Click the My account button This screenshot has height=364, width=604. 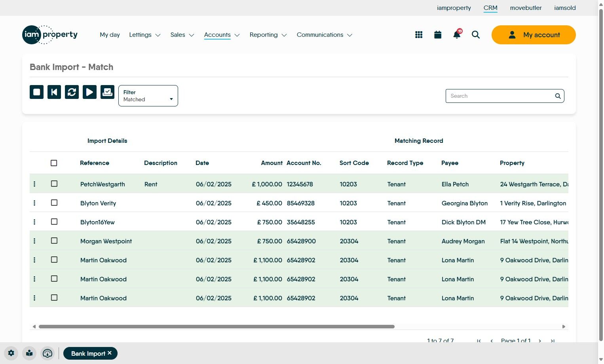[x=533, y=35]
